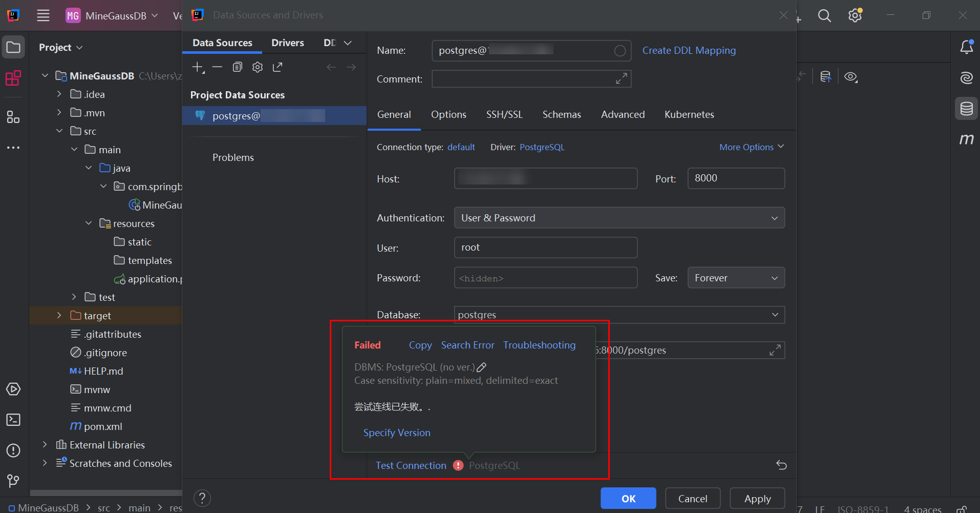Click the User input field
The image size is (980, 513).
click(x=545, y=248)
